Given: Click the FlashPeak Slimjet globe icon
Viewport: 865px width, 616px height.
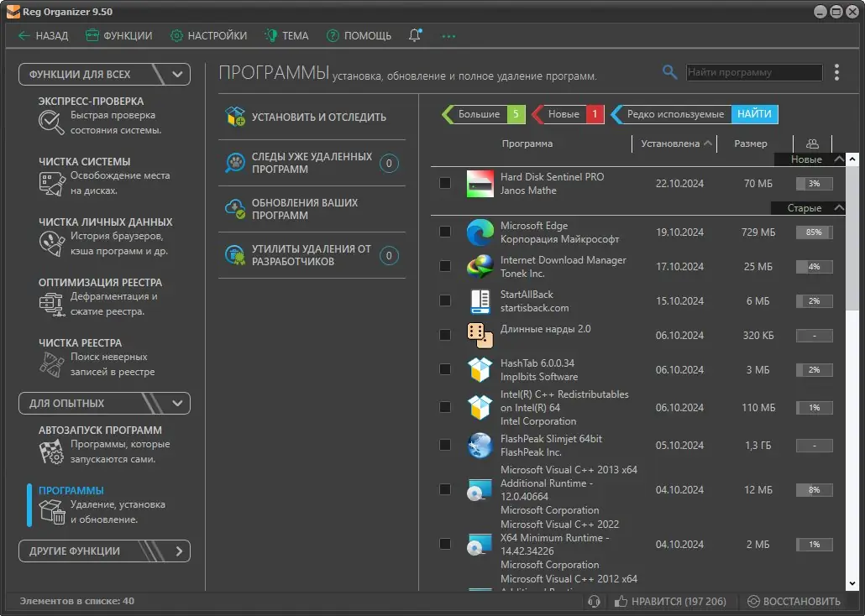Looking at the screenshot, I should pyautogui.click(x=480, y=445).
